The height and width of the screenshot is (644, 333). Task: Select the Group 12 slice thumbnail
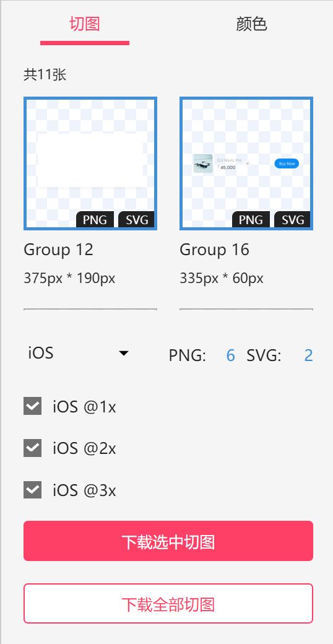tap(90, 163)
